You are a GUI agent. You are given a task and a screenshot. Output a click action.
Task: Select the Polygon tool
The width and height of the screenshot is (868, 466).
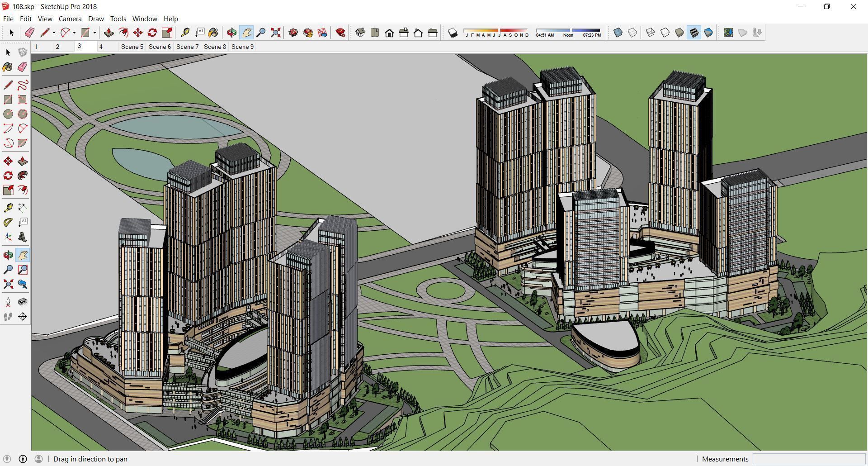23,114
